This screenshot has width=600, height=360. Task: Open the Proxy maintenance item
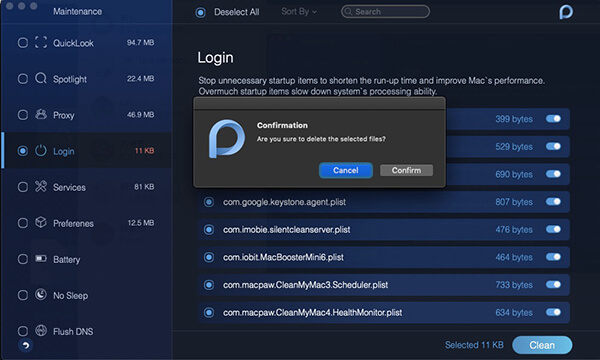pyautogui.click(x=86, y=115)
